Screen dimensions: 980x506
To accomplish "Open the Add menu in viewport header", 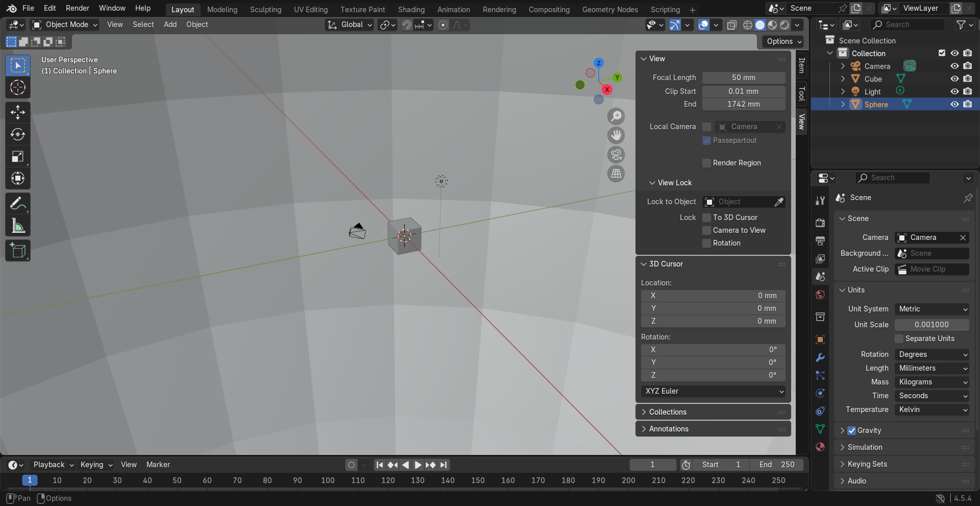I will coord(170,25).
